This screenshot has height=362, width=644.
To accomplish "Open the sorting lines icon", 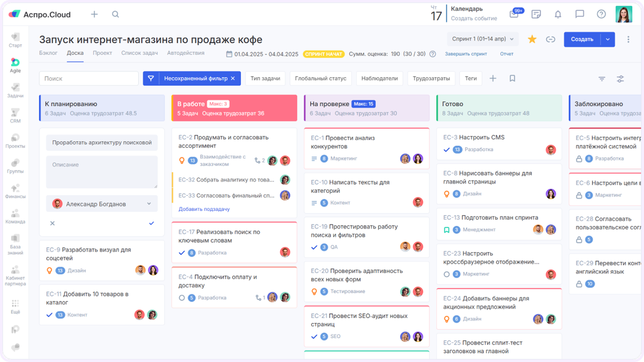I will point(602,79).
